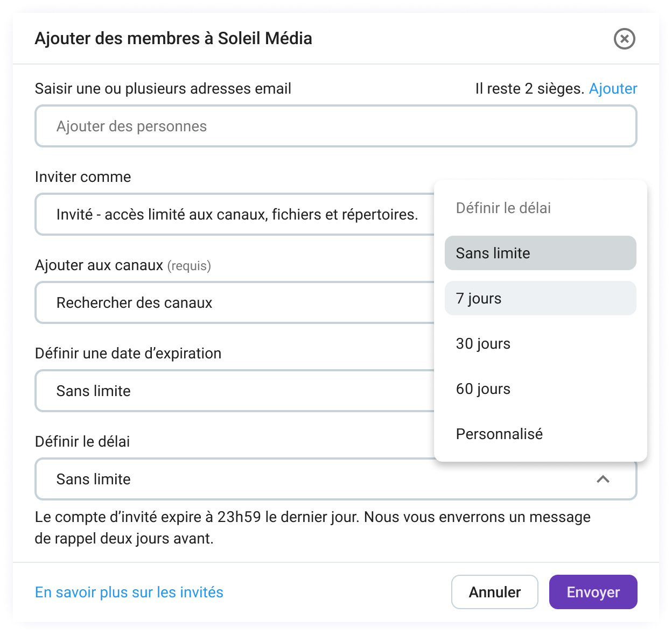Collapse the Définir le délai dropdown chevron
Viewport: 672px width, 635px height.
[604, 479]
